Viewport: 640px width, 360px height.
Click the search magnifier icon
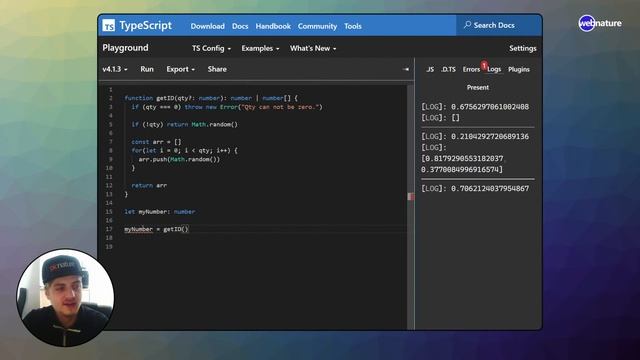(x=467, y=25)
